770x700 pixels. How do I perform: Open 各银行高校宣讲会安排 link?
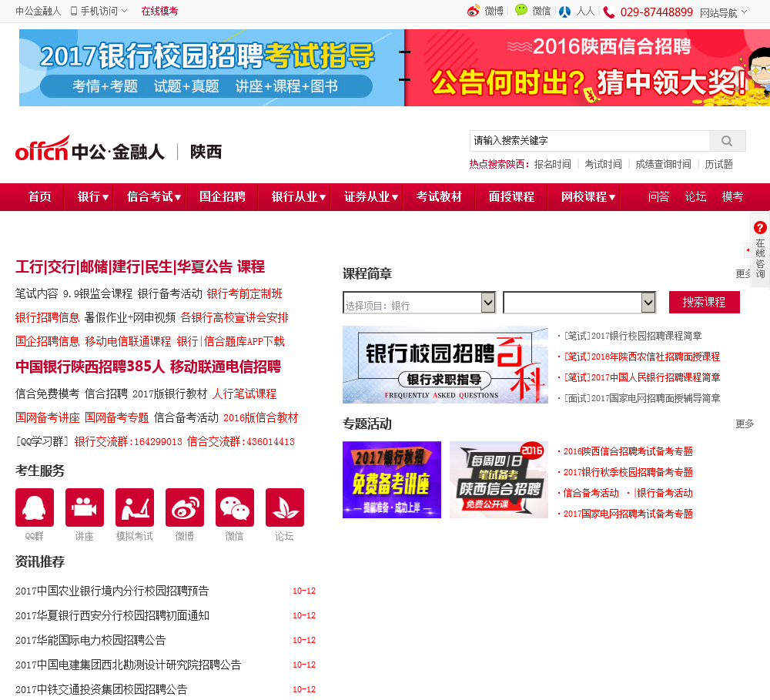point(235,318)
